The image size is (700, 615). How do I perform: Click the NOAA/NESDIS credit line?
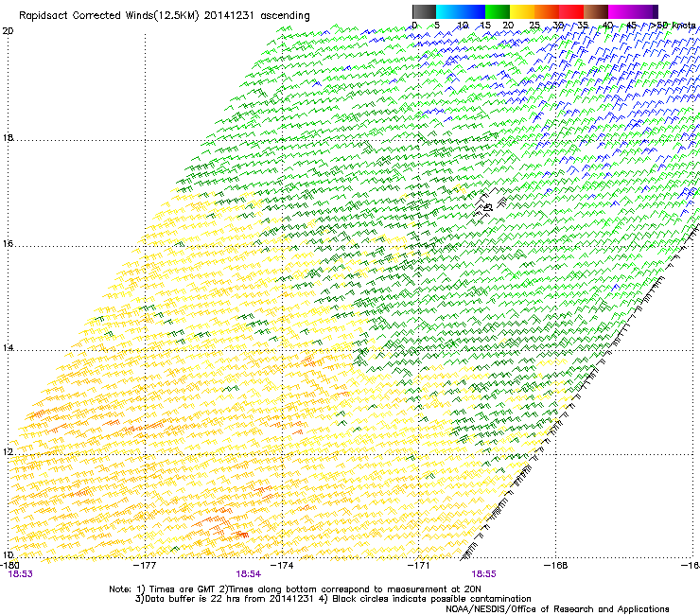point(557,609)
